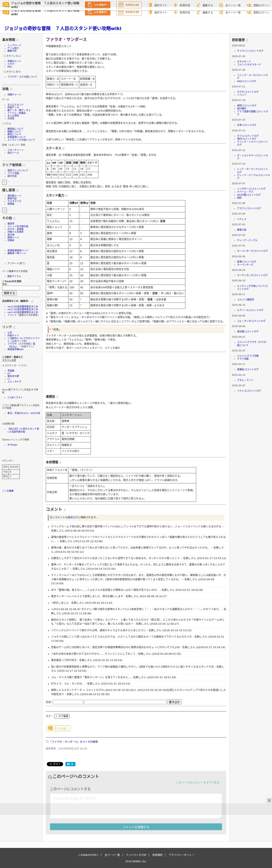The width and height of the screenshot is (272, 868).
Task: Click the edit pencil beside 基本情報 heading
Action: point(18,40)
